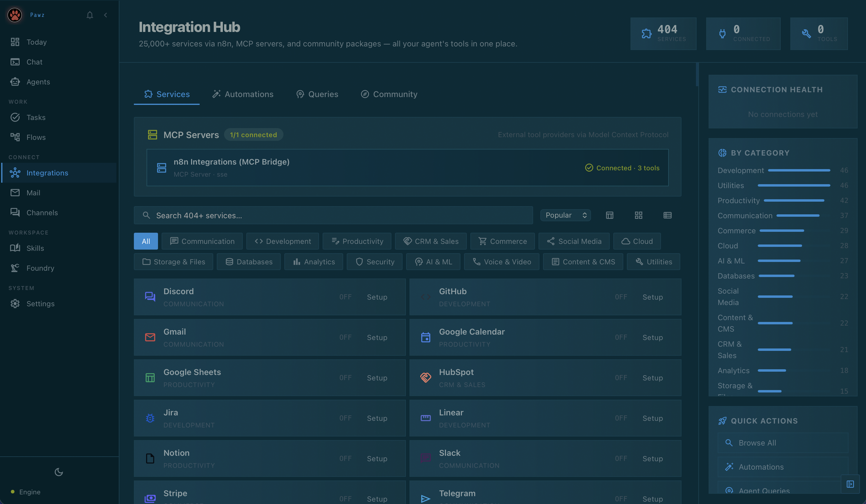Open the Mail section

click(x=33, y=192)
